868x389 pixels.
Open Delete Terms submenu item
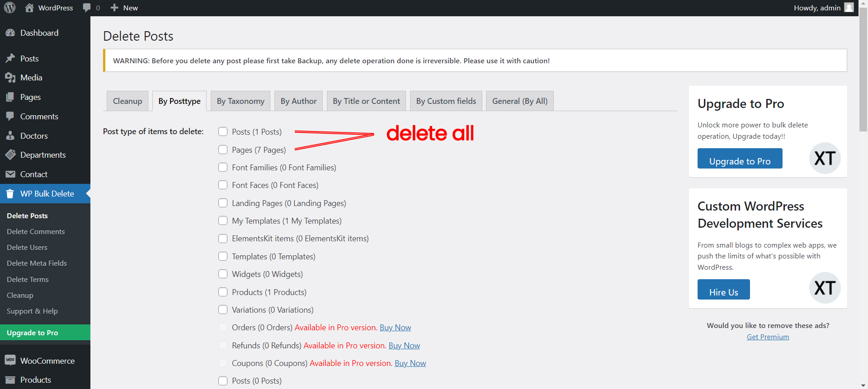28,280
